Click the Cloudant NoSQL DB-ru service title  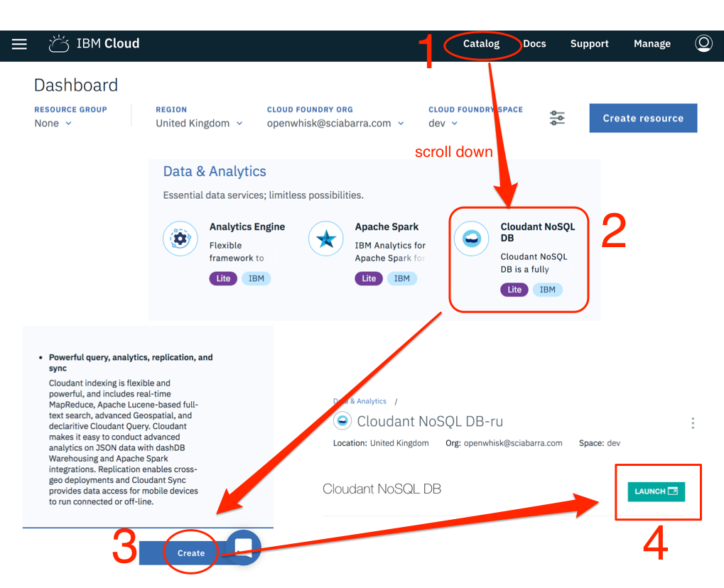(430, 421)
